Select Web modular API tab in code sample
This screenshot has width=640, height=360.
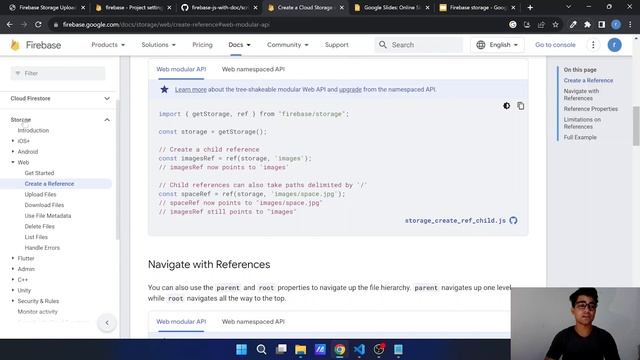click(181, 69)
